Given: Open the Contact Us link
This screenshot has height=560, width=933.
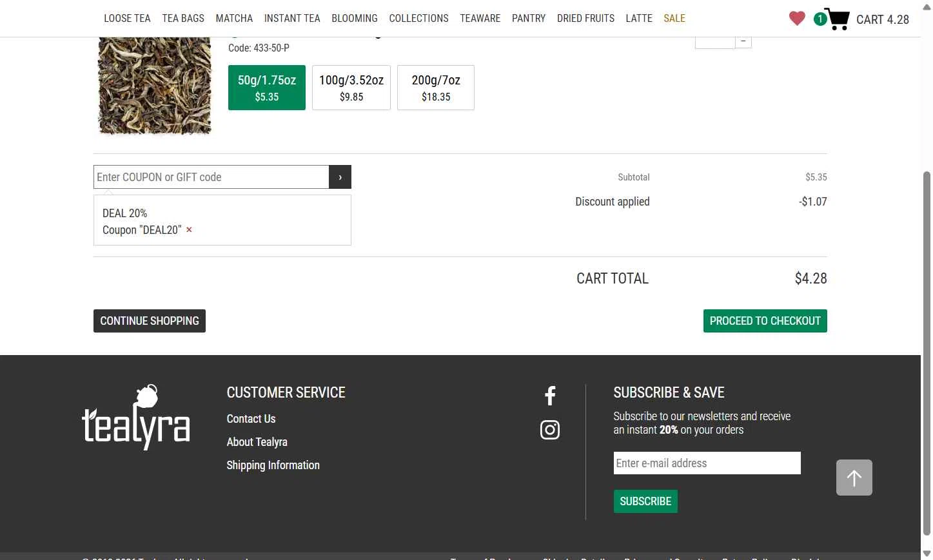Looking at the screenshot, I should coord(251,419).
